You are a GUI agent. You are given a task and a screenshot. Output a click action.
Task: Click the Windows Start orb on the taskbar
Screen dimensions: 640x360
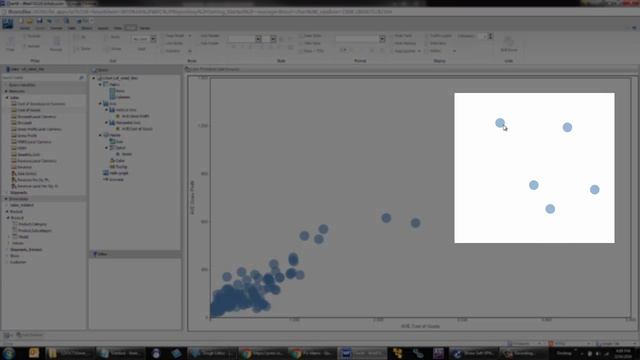click(x=9, y=353)
